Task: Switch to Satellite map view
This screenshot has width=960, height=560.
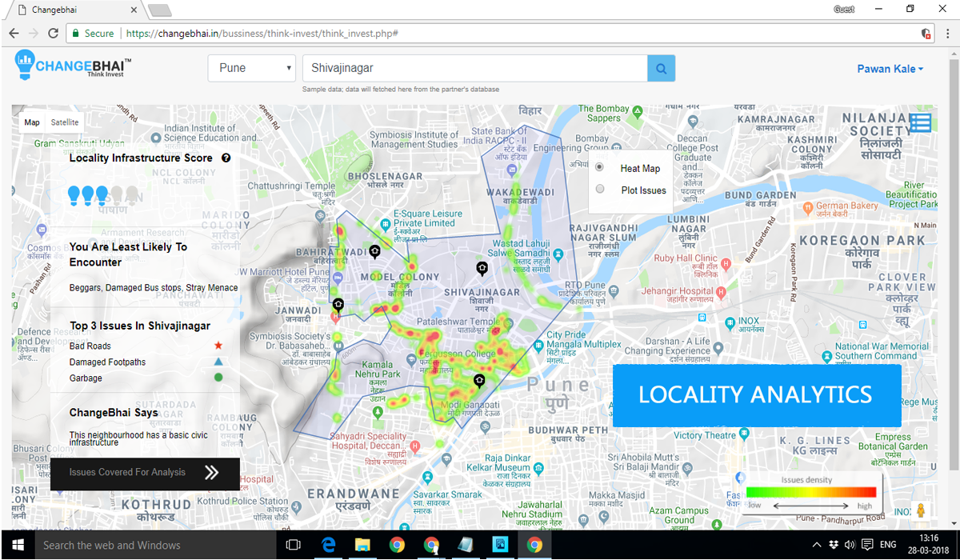Action: (65, 122)
